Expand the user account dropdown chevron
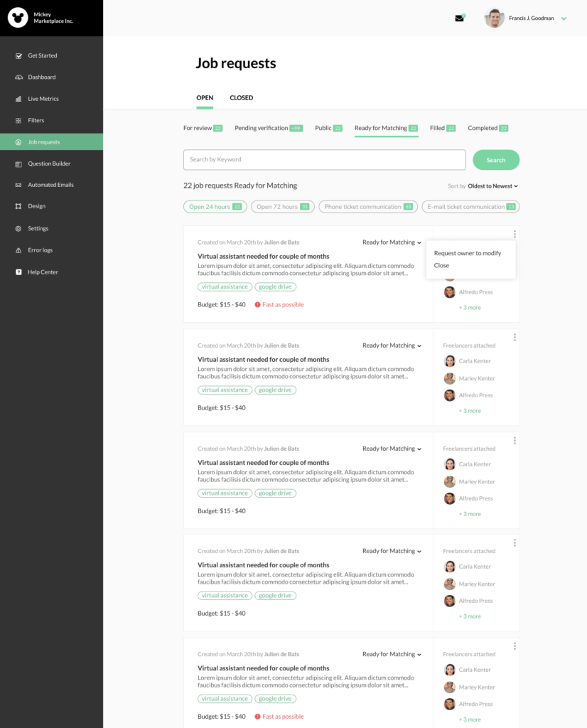Screen dimensions: 587x728 coord(564,19)
